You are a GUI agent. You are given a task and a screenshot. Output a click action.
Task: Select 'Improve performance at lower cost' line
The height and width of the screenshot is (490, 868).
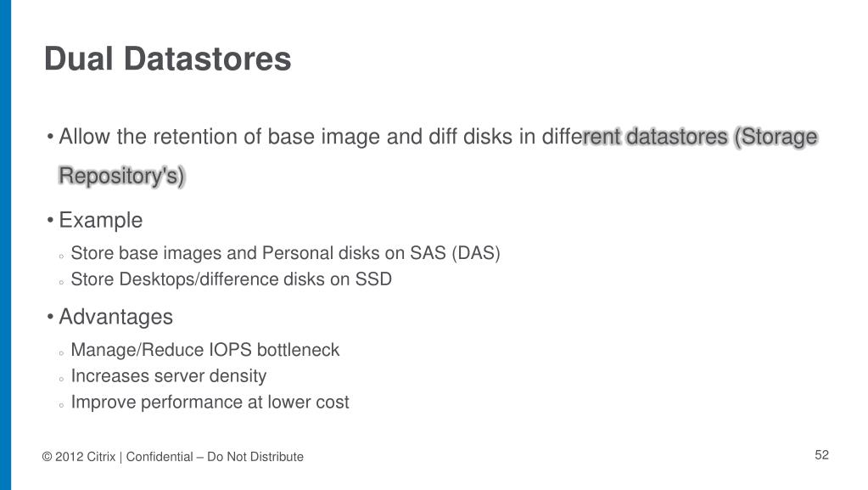pos(210,402)
